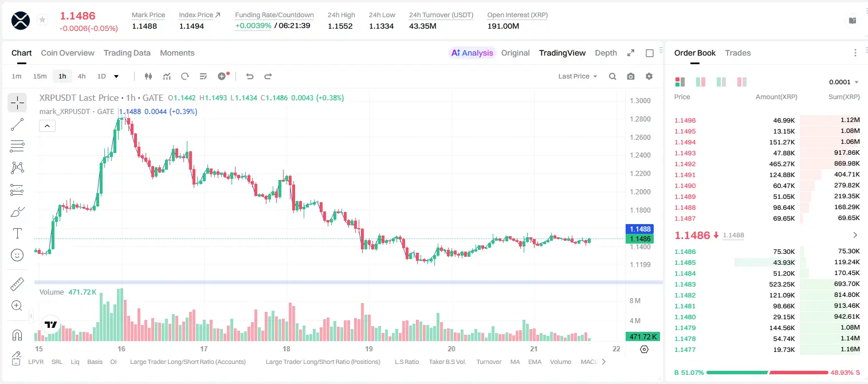Open the emoji sticker tool
The image size is (868, 384).
point(17,255)
